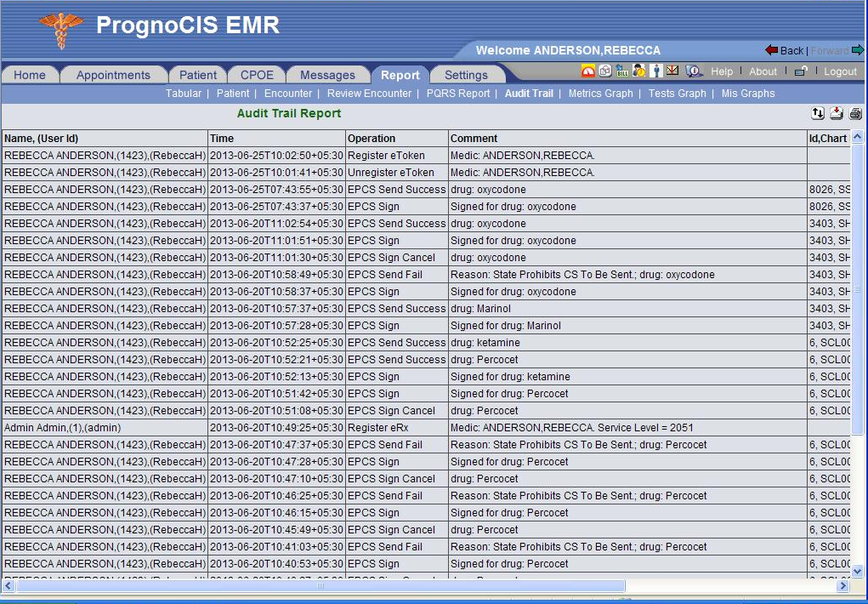Open the envelope with red arrow icon

(x=672, y=70)
